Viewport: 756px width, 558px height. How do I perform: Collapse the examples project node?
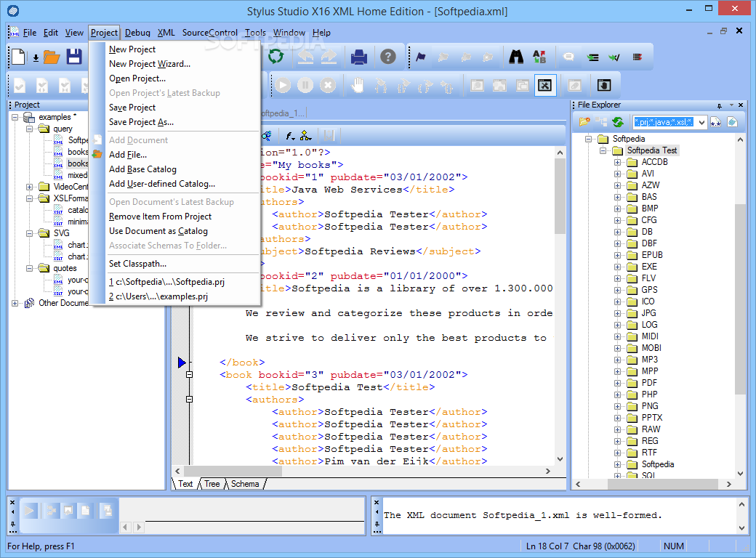coord(15,117)
